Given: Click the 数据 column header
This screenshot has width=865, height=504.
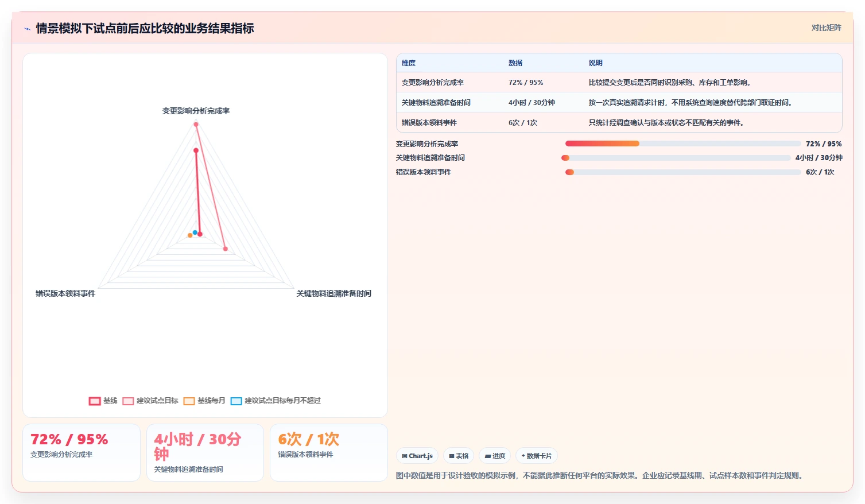Looking at the screenshot, I should pos(515,63).
